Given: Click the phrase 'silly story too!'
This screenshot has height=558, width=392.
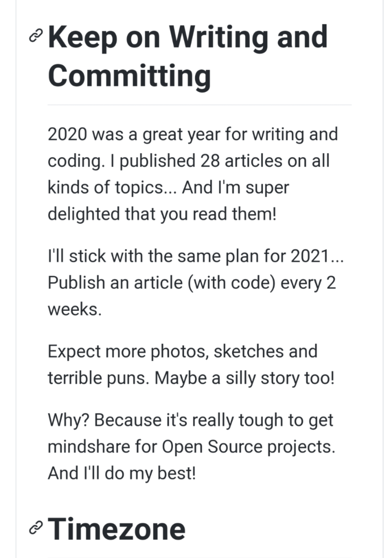Looking at the screenshot, I should (280, 378).
